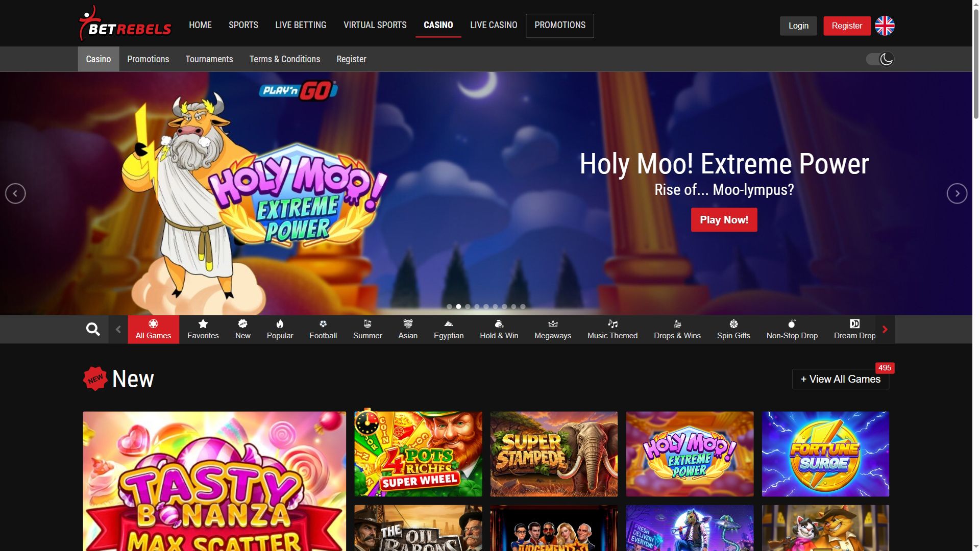Open the Tasty Bonanza game thumbnail
This screenshot has height=551, width=980.
tap(214, 481)
